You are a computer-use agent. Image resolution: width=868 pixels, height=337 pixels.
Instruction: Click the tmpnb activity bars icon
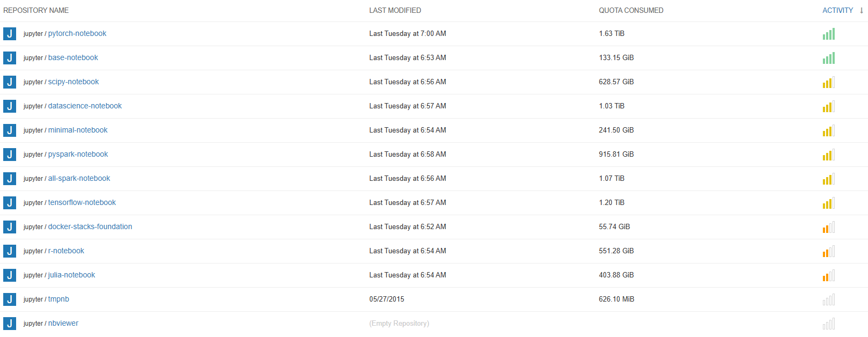(828, 300)
